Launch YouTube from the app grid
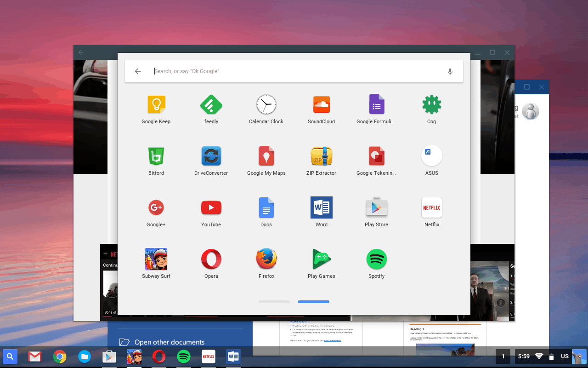The height and width of the screenshot is (368, 588). click(211, 208)
